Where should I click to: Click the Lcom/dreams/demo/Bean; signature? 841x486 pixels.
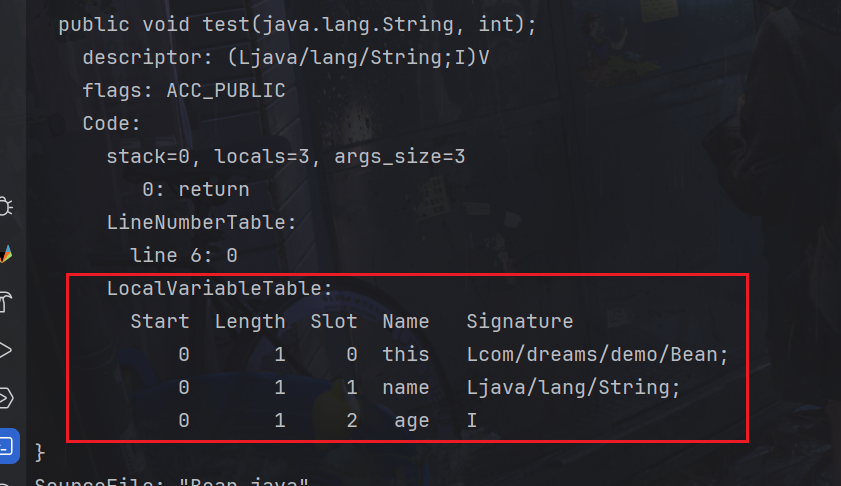598,354
